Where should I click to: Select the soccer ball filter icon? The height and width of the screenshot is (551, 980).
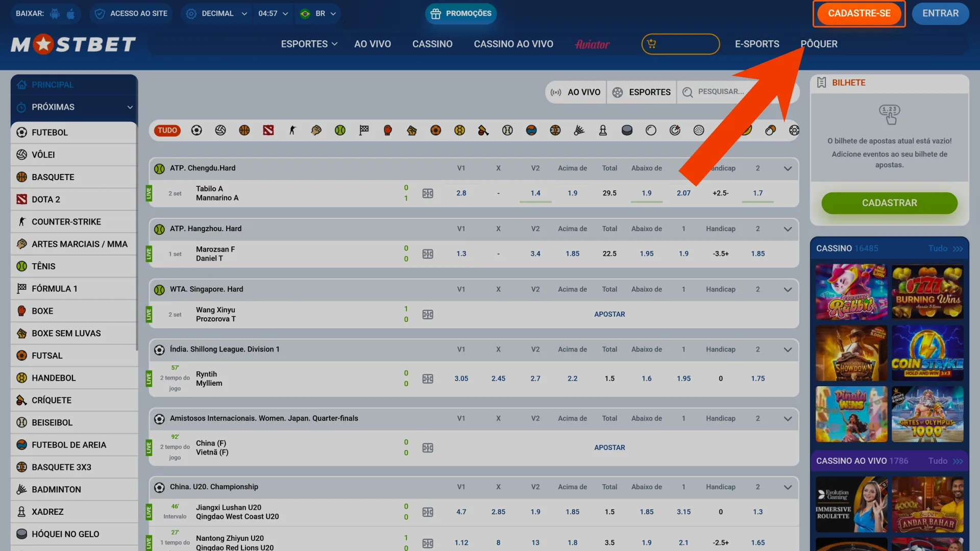click(x=197, y=131)
